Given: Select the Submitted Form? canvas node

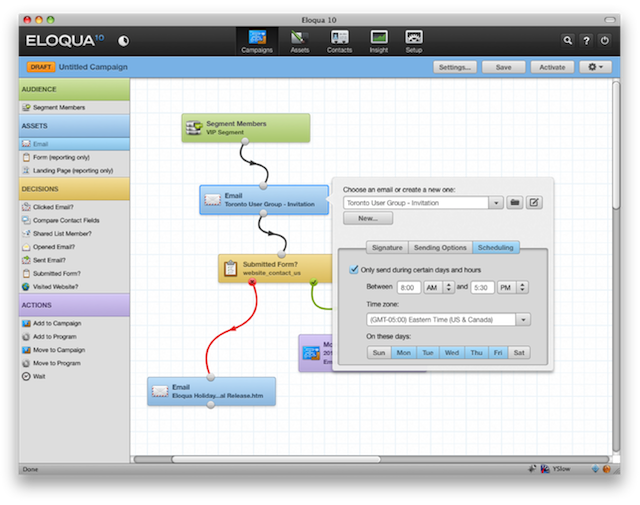Looking at the screenshot, I should pyautogui.click(x=276, y=269).
